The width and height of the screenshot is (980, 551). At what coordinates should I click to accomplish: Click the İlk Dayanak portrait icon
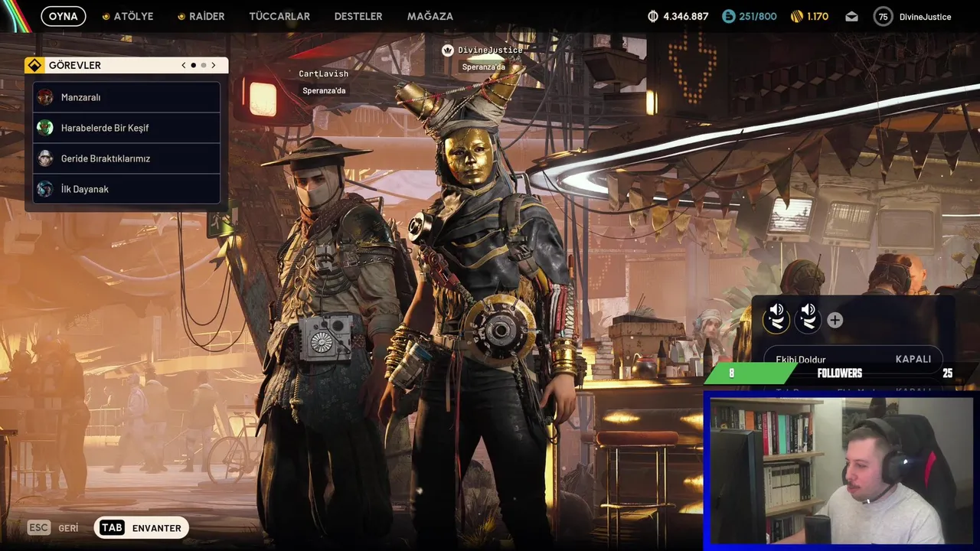(x=45, y=189)
